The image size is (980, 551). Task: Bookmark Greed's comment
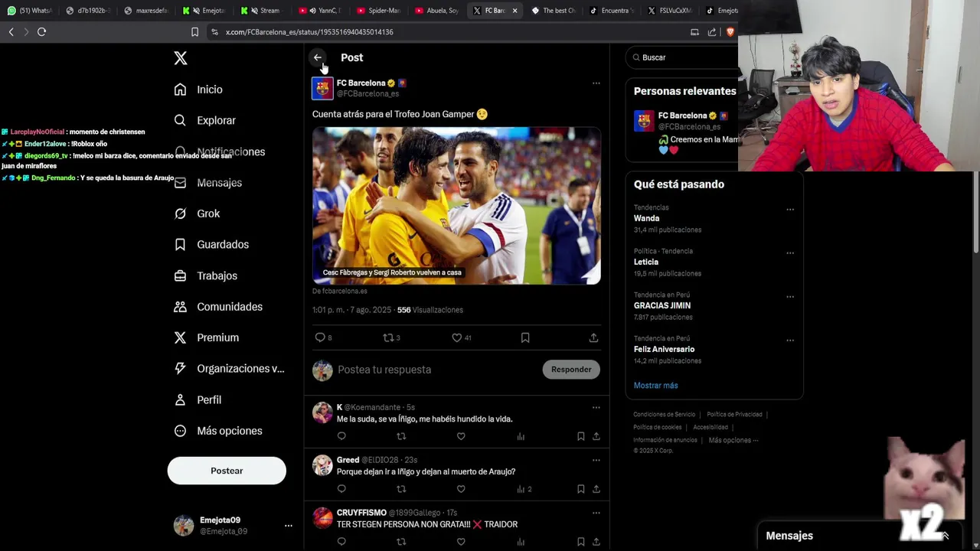pyautogui.click(x=580, y=489)
